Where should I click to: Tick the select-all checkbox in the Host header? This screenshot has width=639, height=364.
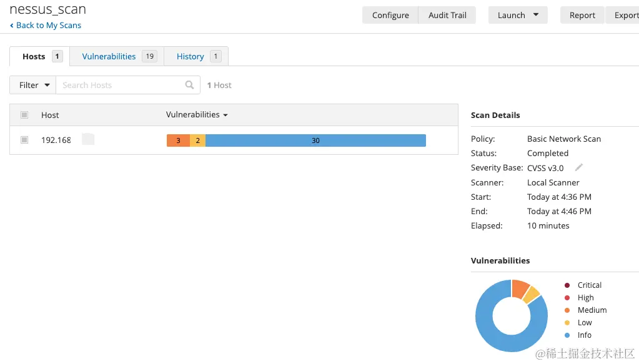[x=24, y=115]
